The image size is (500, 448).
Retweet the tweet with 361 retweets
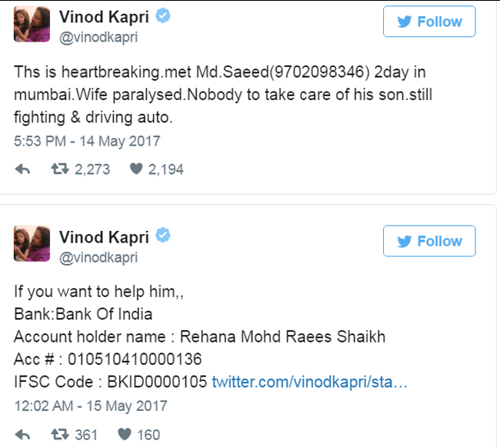pyautogui.click(x=60, y=434)
